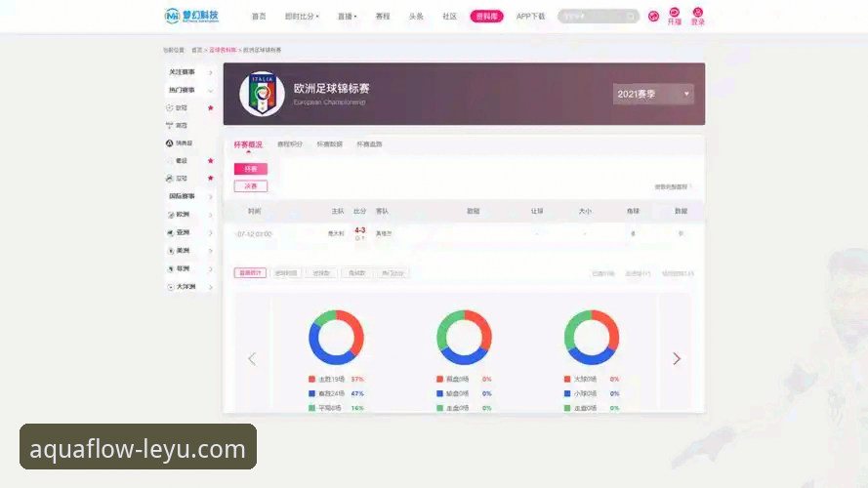Viewport: 868px width, 488px height.
Task: Expand the 美洲 region chevron
Action: coord(210,251)
